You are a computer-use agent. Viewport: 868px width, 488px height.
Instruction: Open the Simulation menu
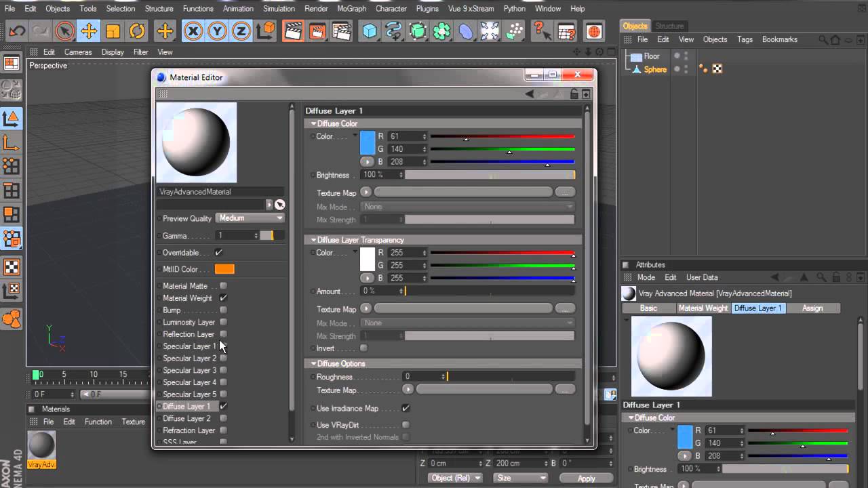(279, 9)
